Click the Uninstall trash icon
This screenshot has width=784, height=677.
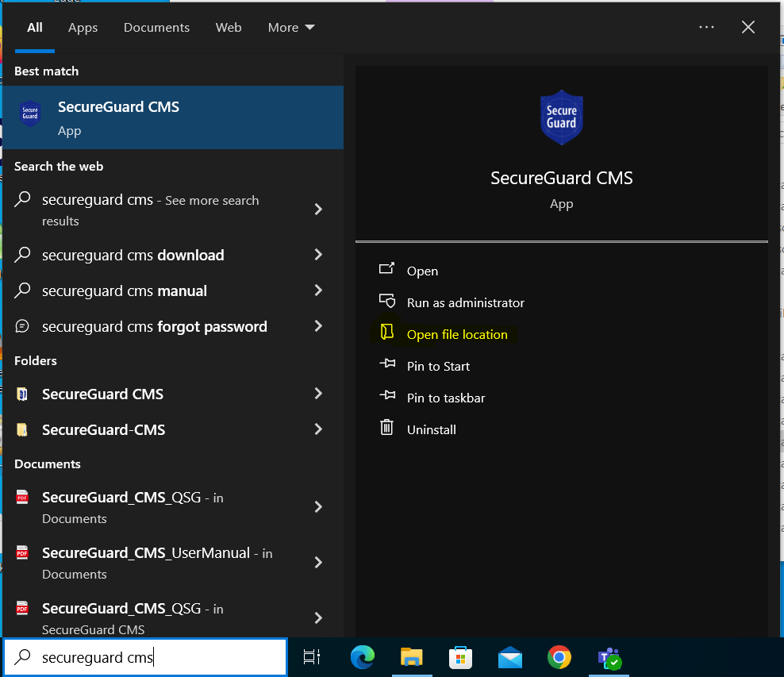click(x=386, y=429)
